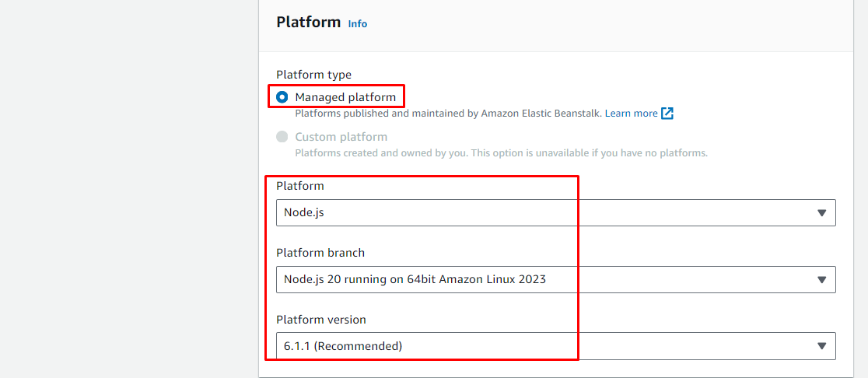Viewport: 868px width, 378px height.
Task: Open the Info link beside Platform heading
Action: [357, 24]
